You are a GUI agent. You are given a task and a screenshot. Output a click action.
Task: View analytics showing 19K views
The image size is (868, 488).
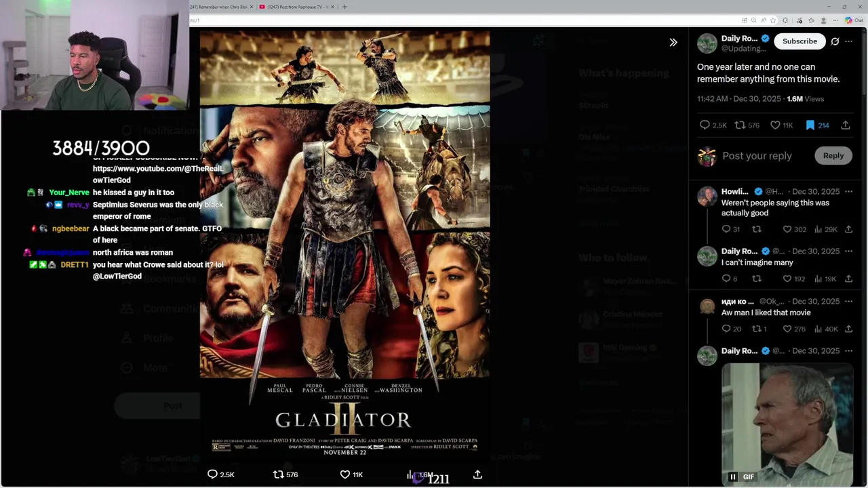point(825,279)
